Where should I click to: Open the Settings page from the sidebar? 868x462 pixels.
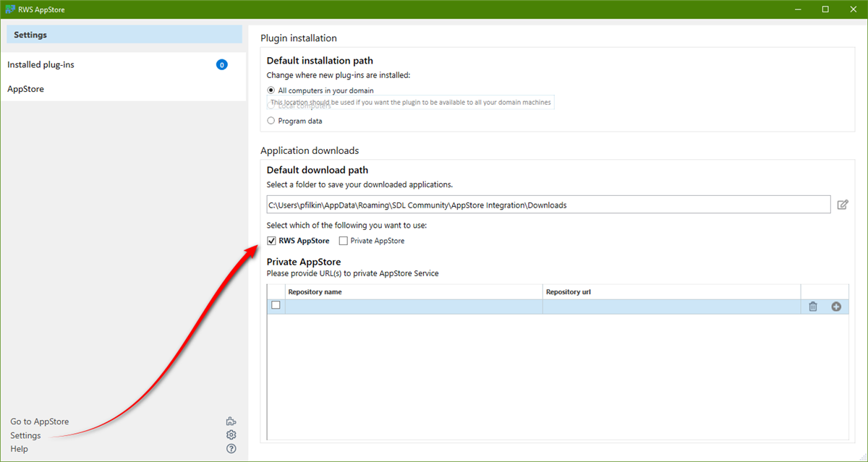tap(30, 34)
